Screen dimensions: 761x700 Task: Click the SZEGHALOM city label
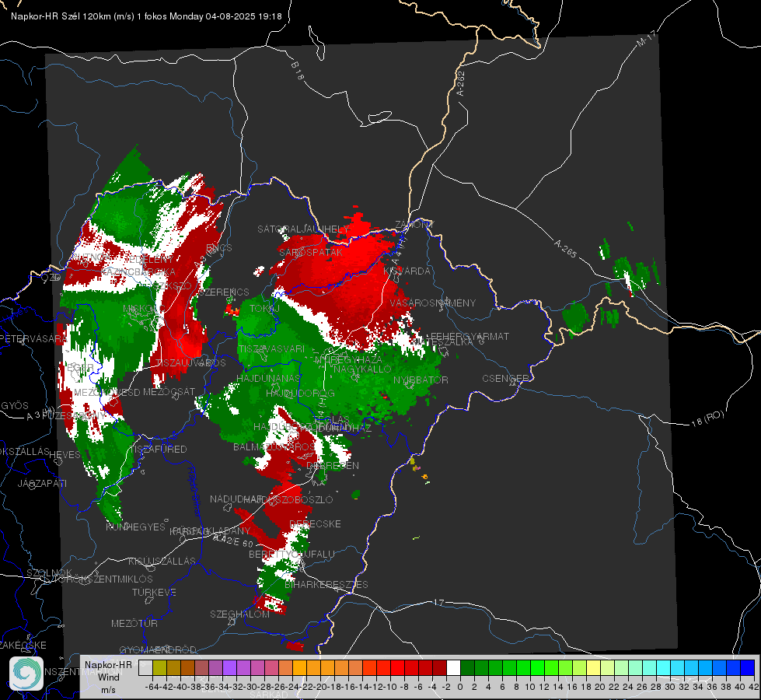click(x=239, y=614)
